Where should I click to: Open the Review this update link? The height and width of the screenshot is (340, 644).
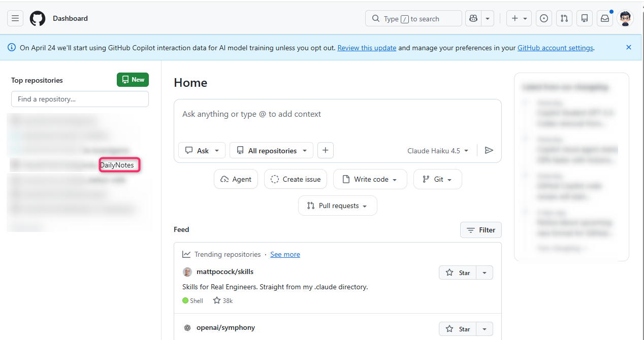367,48
